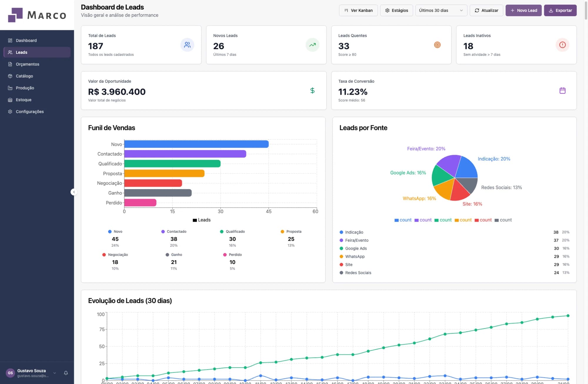
Task: Go to Dashboard in the sidebar
Action: [37, 40]
